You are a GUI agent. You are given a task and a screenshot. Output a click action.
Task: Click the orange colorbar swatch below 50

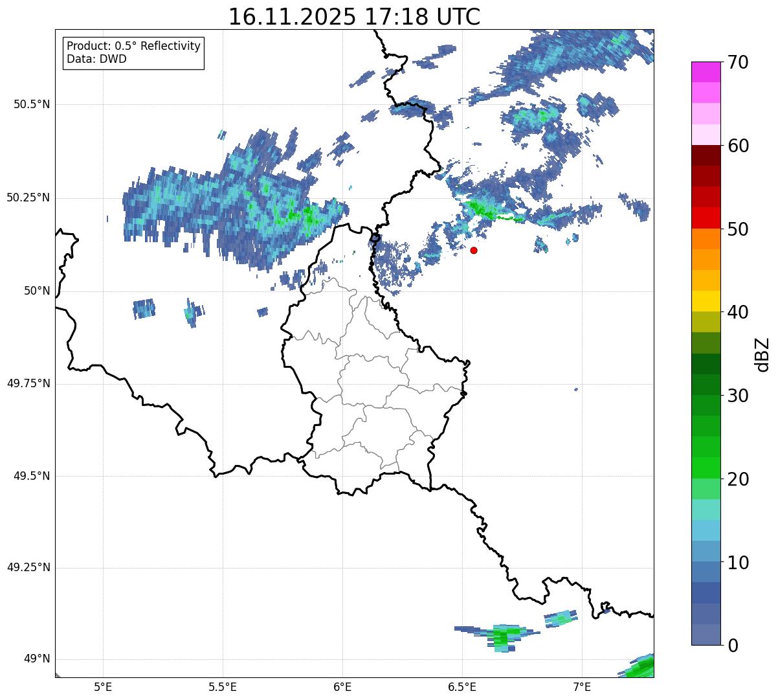[x=706, y=239]
